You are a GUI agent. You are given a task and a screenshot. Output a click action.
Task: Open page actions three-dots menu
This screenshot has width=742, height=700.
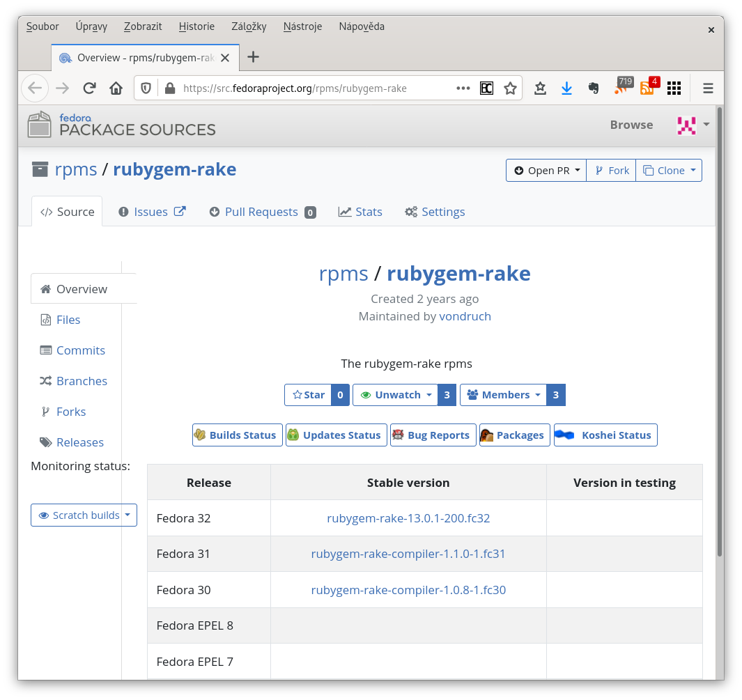coord(463,88)
